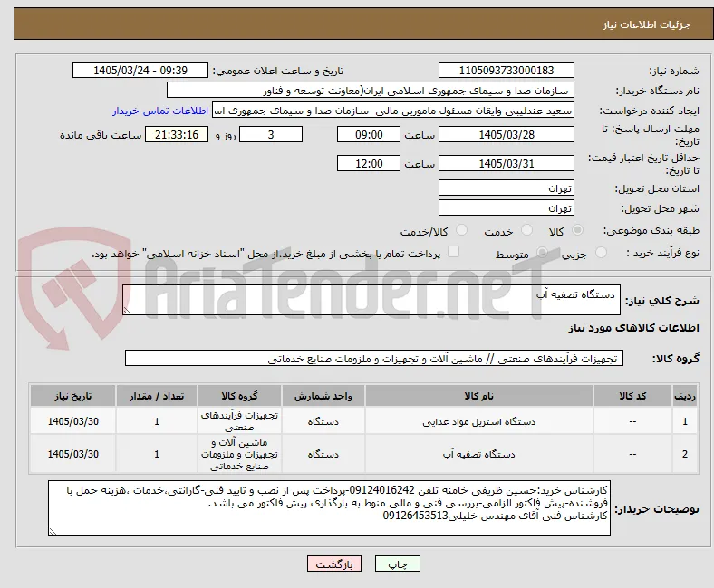Screen dimensions: 714x588
Task: Click the ساعت باقی مانده label
Action: pos(101,135)
